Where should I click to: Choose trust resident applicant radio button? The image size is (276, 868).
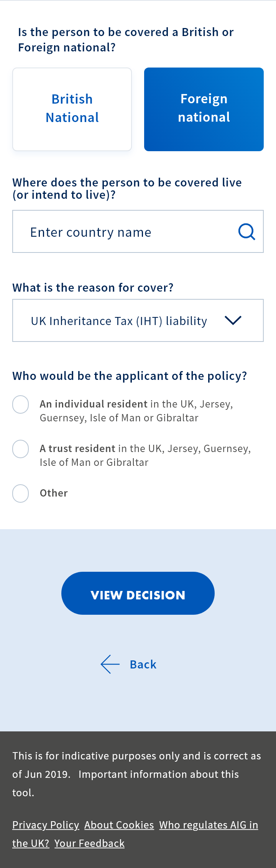click(21, 449)
